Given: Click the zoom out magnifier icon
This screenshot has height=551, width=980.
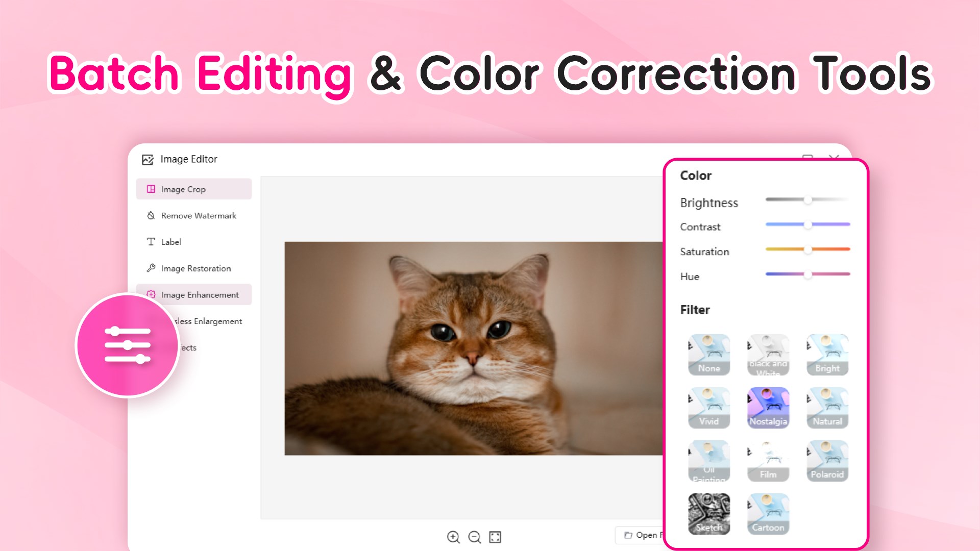Looking at the screenshot, I should point(475,537).
